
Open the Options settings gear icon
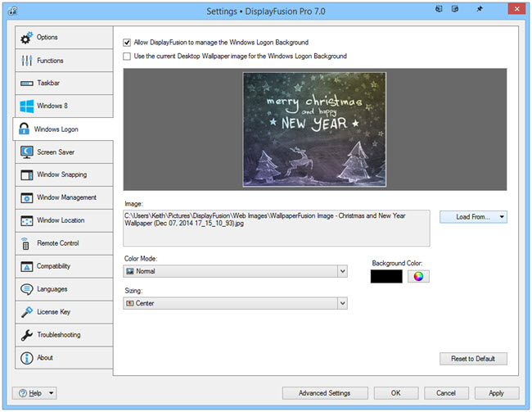[26, 38]
